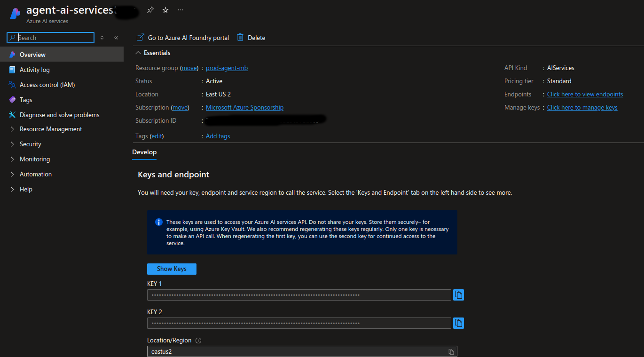Expand the Security section

click(12, 144)
